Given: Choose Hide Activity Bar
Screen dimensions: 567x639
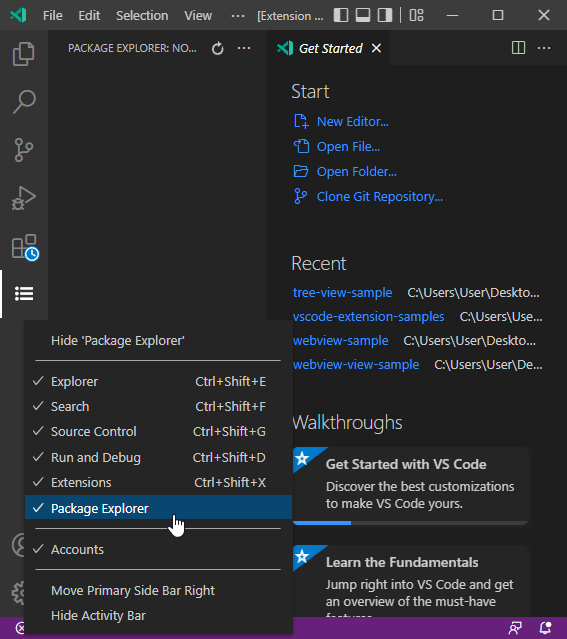Looking at the screenshot, I should pos(158,615).
